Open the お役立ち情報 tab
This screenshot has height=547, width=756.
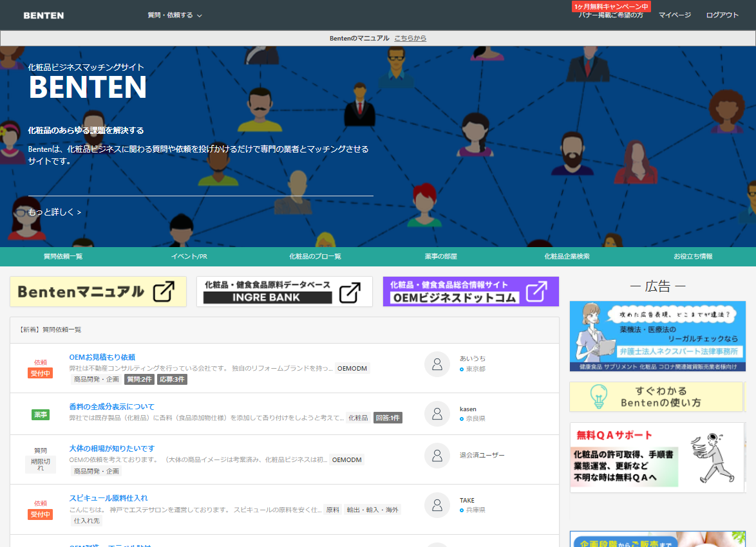click(693, 256)
